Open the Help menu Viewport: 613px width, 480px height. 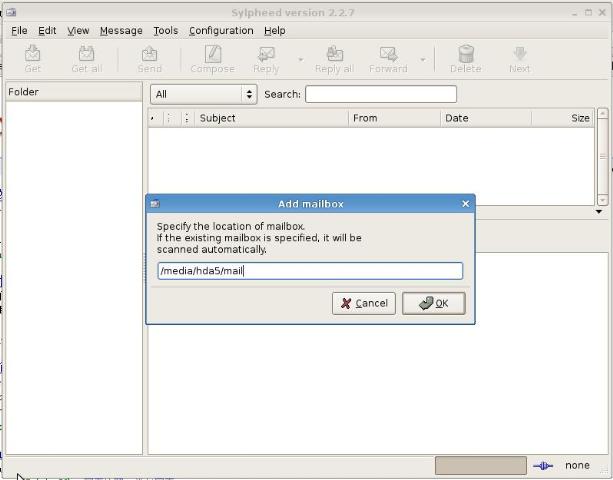click(x=274, y=30)
